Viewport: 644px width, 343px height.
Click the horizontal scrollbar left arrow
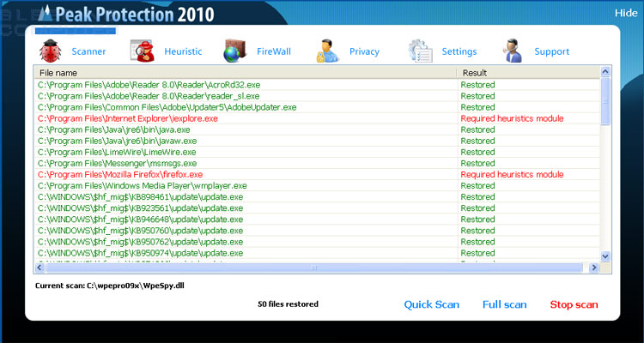39,268
